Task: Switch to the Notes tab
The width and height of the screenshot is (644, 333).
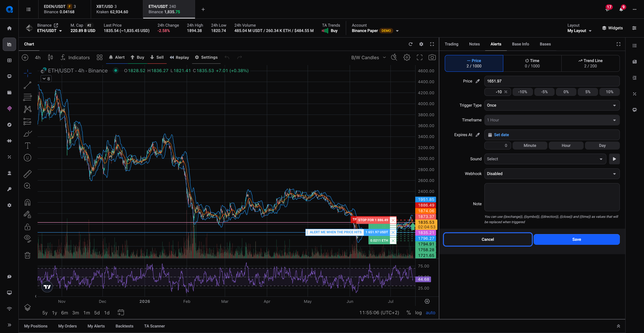Action: tap(474, 44)
